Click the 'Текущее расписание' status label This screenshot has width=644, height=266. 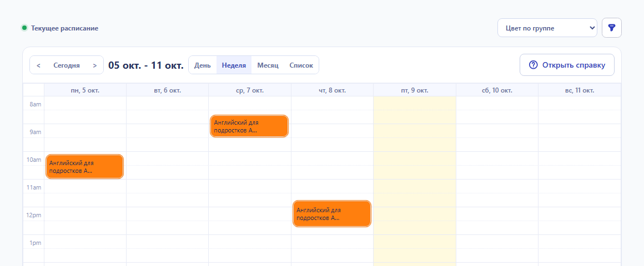64,28
